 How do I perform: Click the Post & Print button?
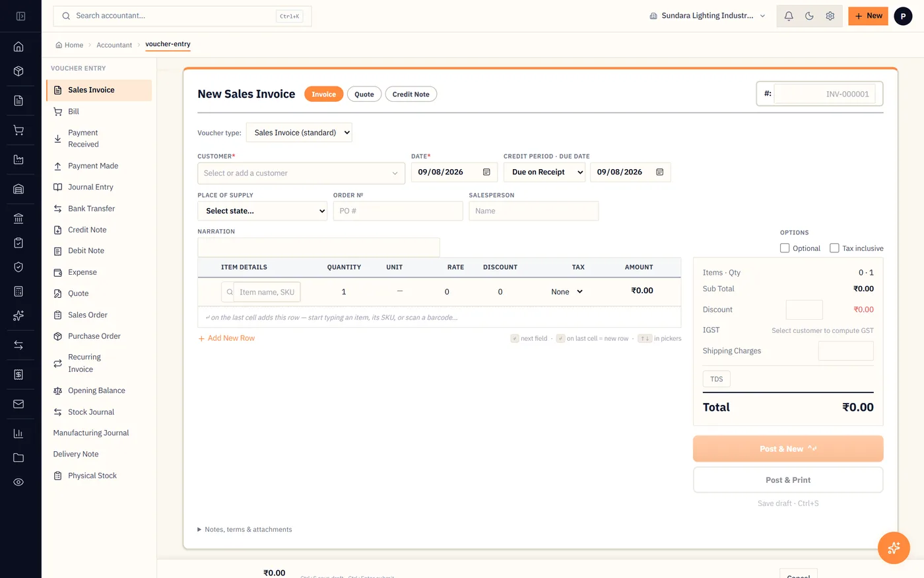788,480
